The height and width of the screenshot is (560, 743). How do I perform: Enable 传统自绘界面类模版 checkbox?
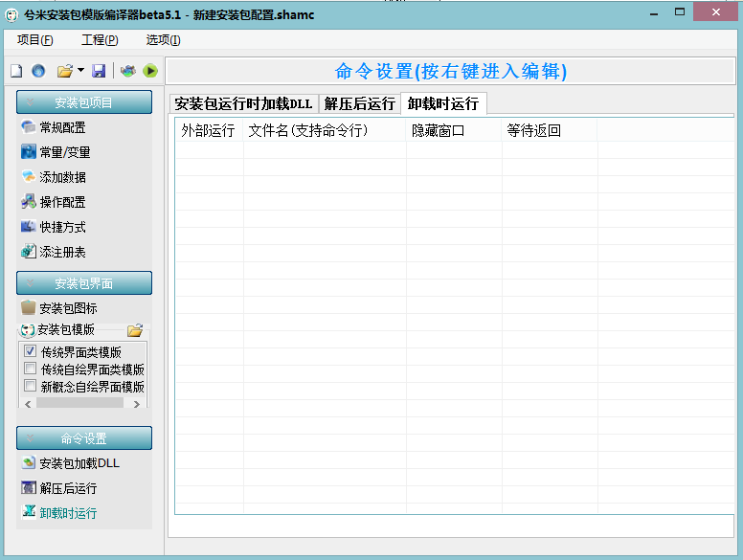pos(30,369)
